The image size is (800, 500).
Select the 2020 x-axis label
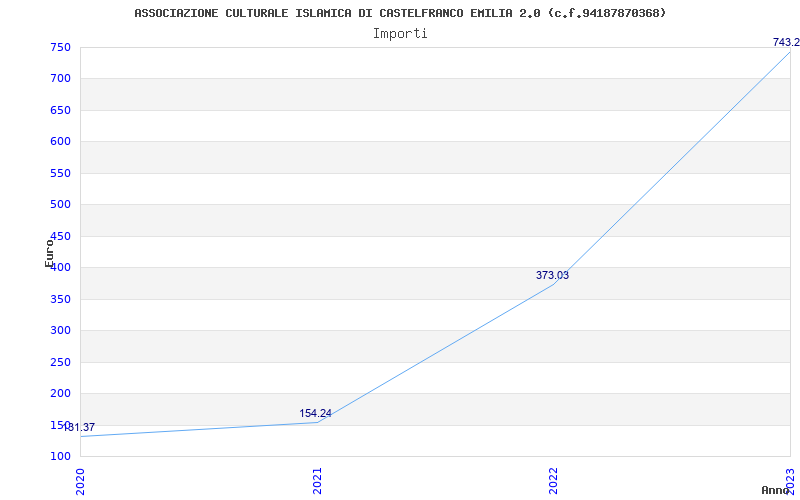coord(81,479)
